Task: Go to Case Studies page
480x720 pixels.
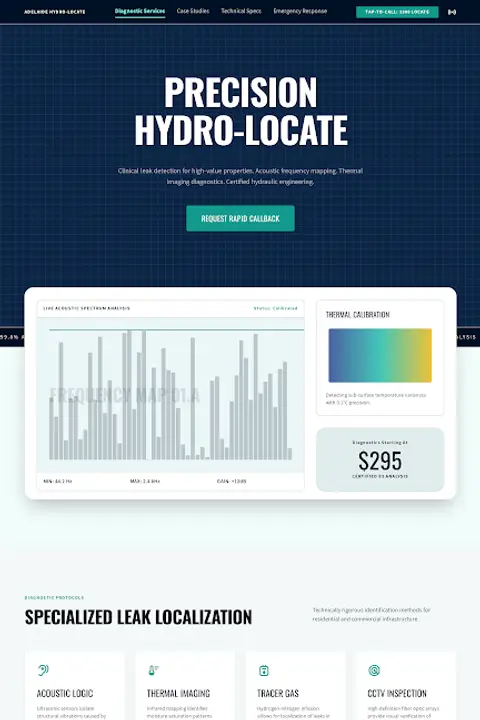Action: click(193, 11)
